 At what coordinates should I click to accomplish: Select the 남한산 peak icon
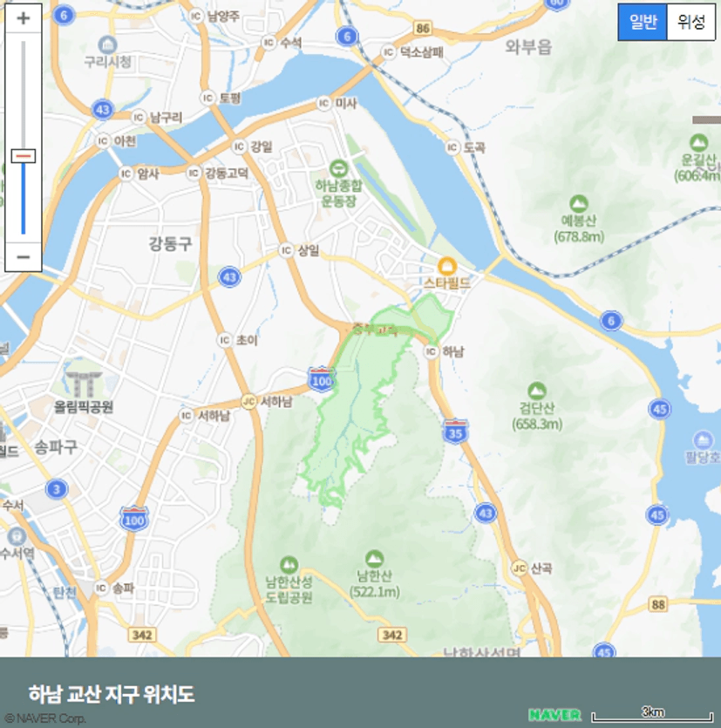pyautogui.click(x=374, y=559)
